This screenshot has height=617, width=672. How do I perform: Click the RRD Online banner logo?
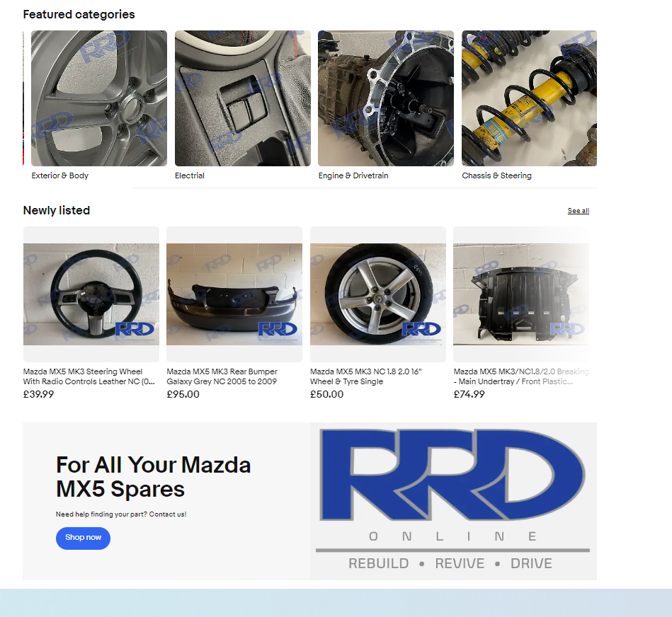453,501
